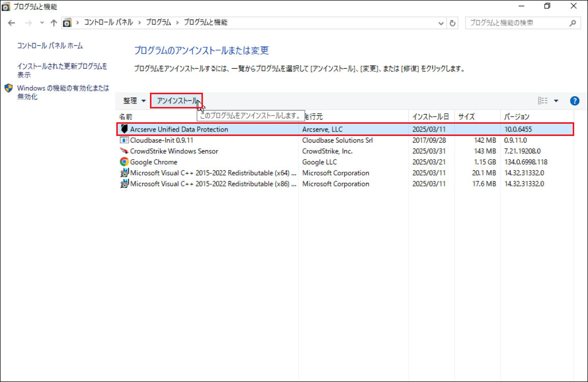Open コントロール パネル ホーム link
This screenshot has height=382, width=588.
[x=50, y=46]
